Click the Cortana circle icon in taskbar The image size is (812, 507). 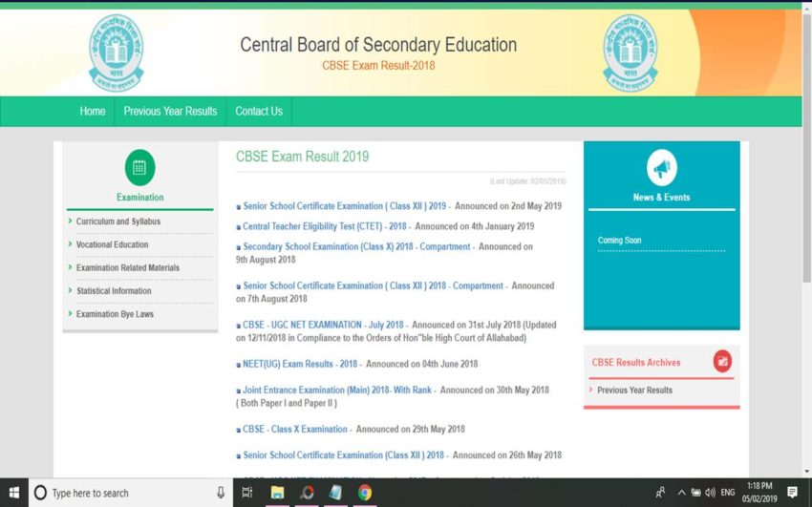(x=40, y=493)
